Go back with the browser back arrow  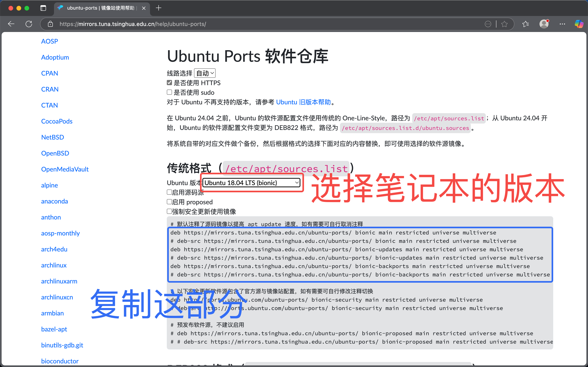pyautogui.click(x=11, y=24)
